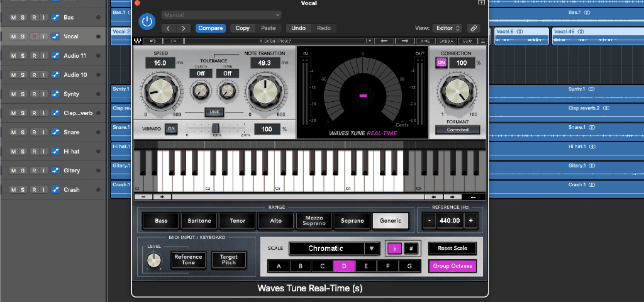
Task: Go to previous preset with left chevron
Action: point(168,28)
